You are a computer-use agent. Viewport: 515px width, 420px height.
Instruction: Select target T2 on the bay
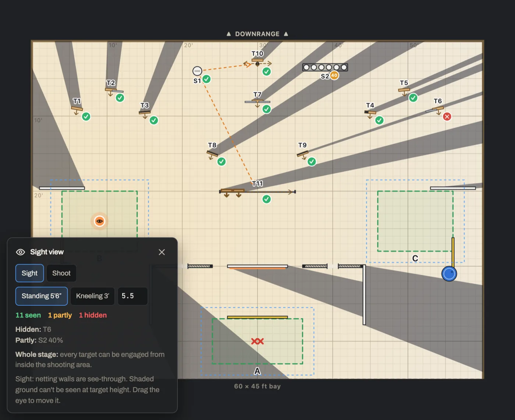click(111, 90)
